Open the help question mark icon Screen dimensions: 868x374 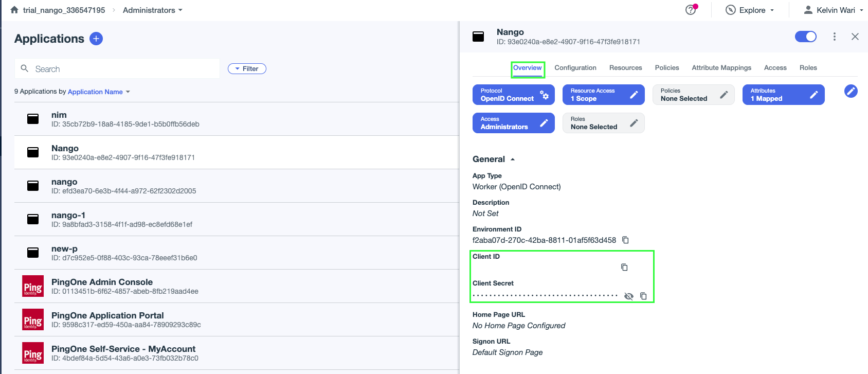coord(691,10)
